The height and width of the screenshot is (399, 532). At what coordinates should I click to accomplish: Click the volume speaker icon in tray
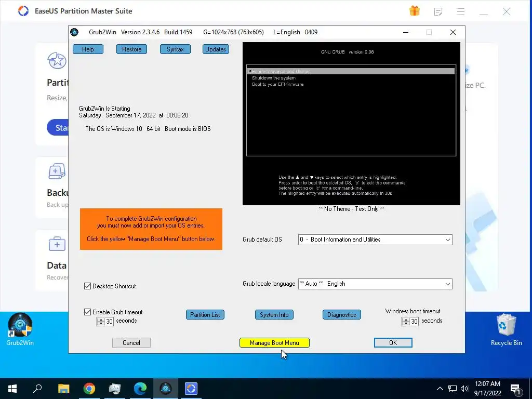coord(464,389)
